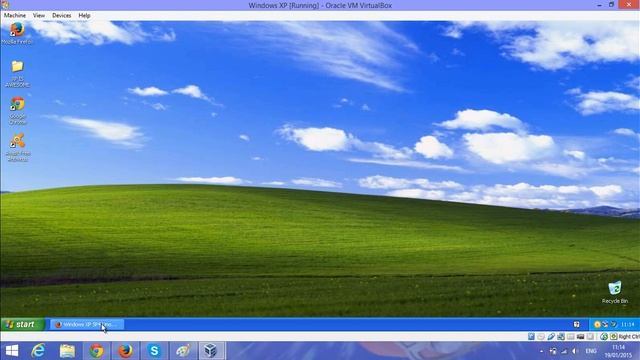Screen dimensions: 640x360
Task: Click the XP taskbar clock showing 11:14
Action: (627, 324)
